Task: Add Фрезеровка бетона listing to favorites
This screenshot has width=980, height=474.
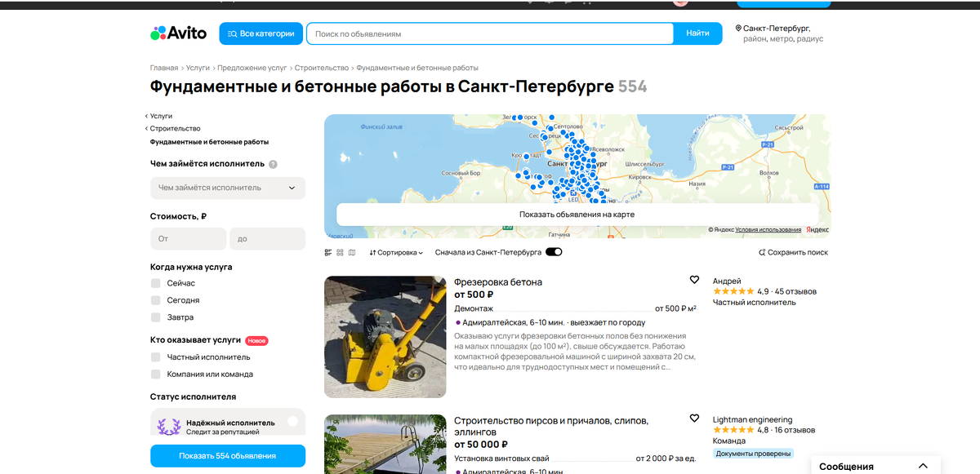Action: coord(695,280)
